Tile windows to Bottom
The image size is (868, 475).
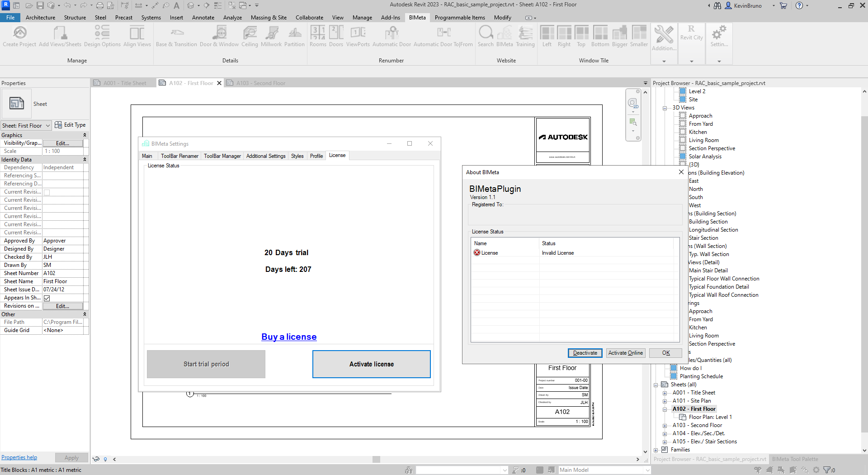[x=600, y=36]
